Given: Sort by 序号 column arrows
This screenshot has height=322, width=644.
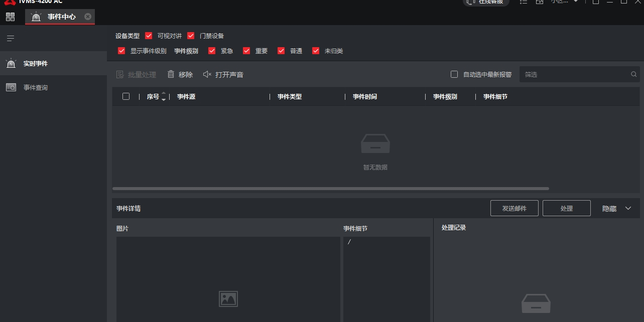Looking at the screenshot, I should click(x=164, y=96).
